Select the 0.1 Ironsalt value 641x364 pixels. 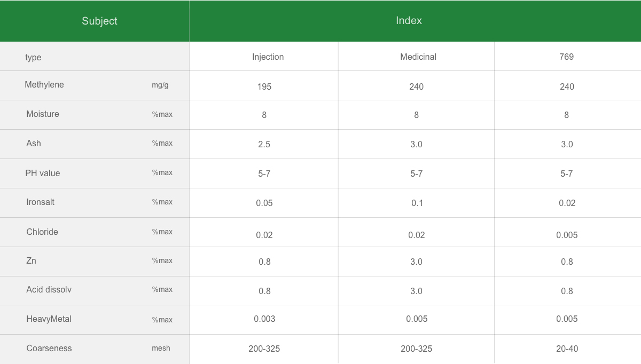[417, 203]
